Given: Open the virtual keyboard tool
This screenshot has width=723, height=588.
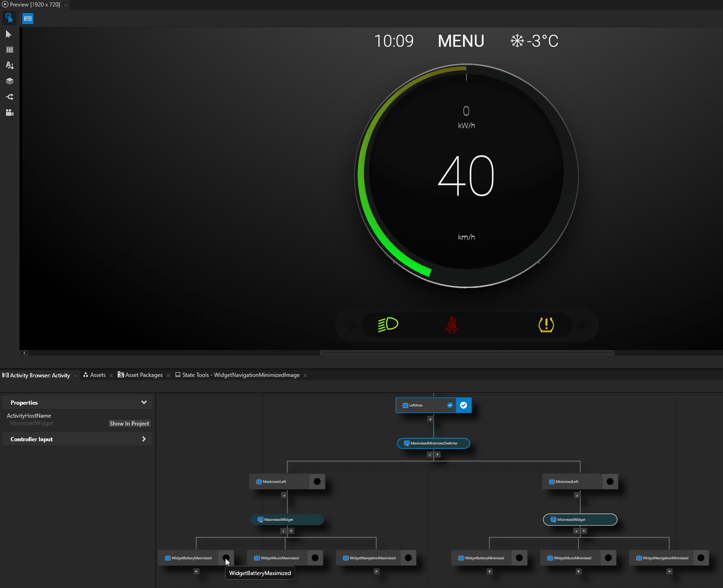Looking at the screenshot, I should [27, 18].
